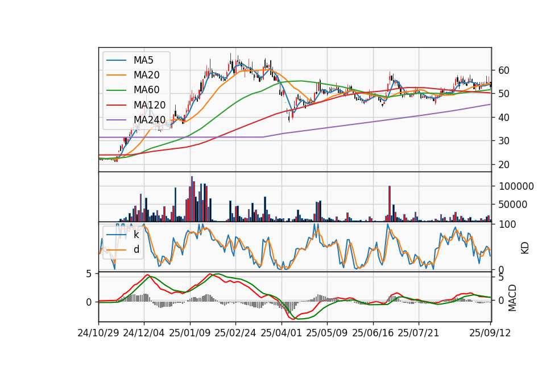Click the price axis value 20
The height and width of the screenshot is (392, 546).
[x=504, y=165]
